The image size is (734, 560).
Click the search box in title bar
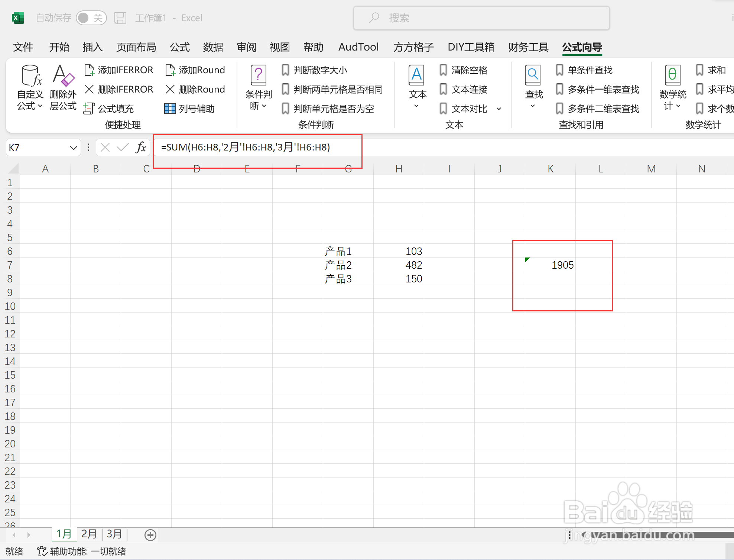[x=481, y=18]
